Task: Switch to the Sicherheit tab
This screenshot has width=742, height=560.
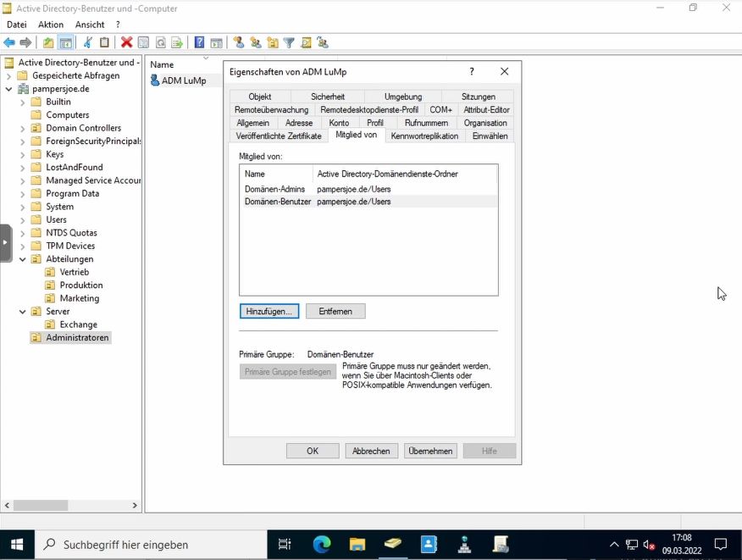Action: pyautogui.click(x=328, y=97)
